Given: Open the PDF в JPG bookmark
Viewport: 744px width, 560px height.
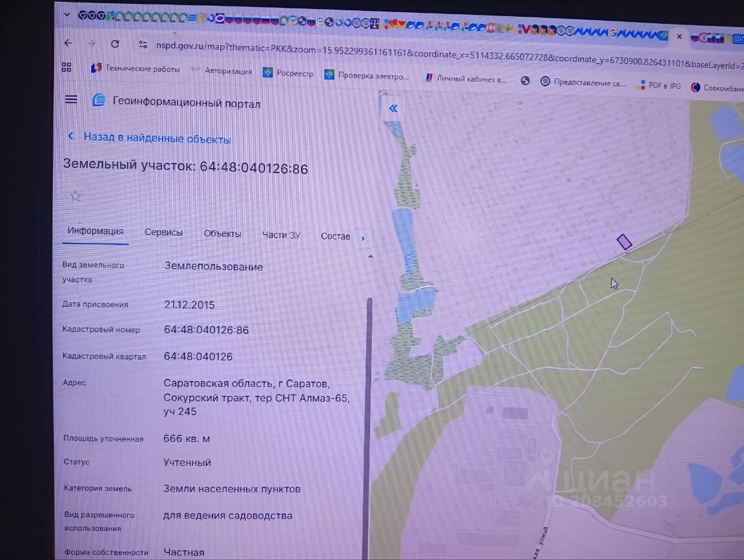Looking at the screenshot, I should (x=658, y=85).
